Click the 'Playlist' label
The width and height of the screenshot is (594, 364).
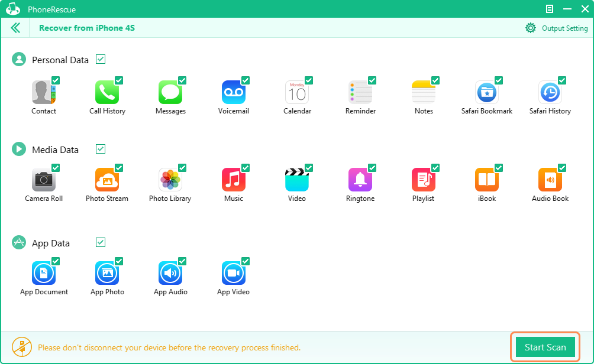click(423, 199)
